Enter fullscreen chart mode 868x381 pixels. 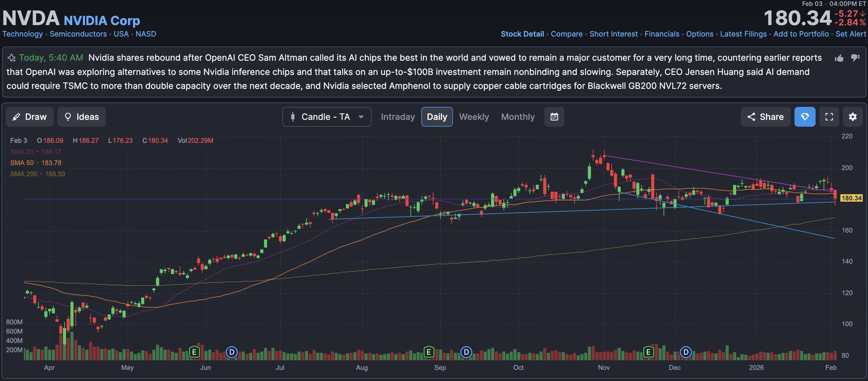(829, 117)
